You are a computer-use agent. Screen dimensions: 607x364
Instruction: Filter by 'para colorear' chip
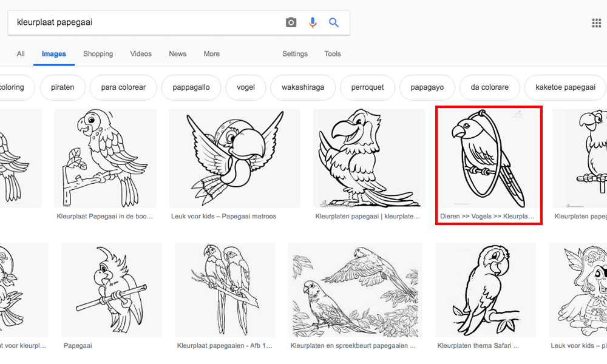[123, 87]
